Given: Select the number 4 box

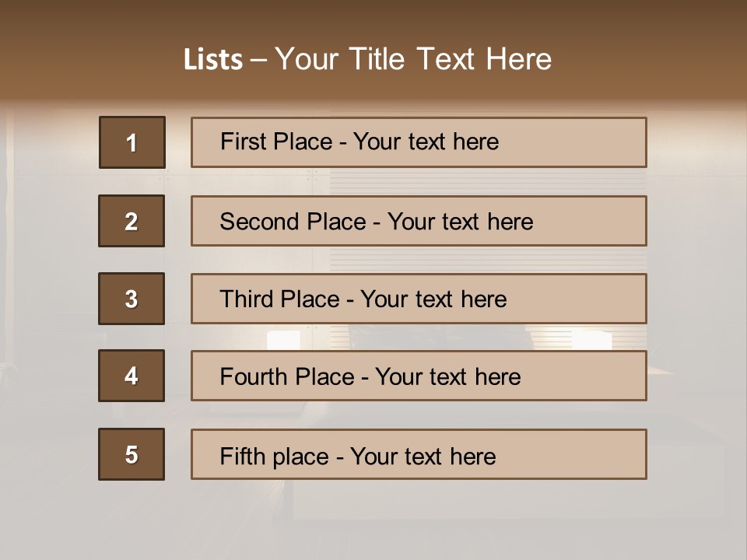Looking at the screenshot, I should 131,376.
